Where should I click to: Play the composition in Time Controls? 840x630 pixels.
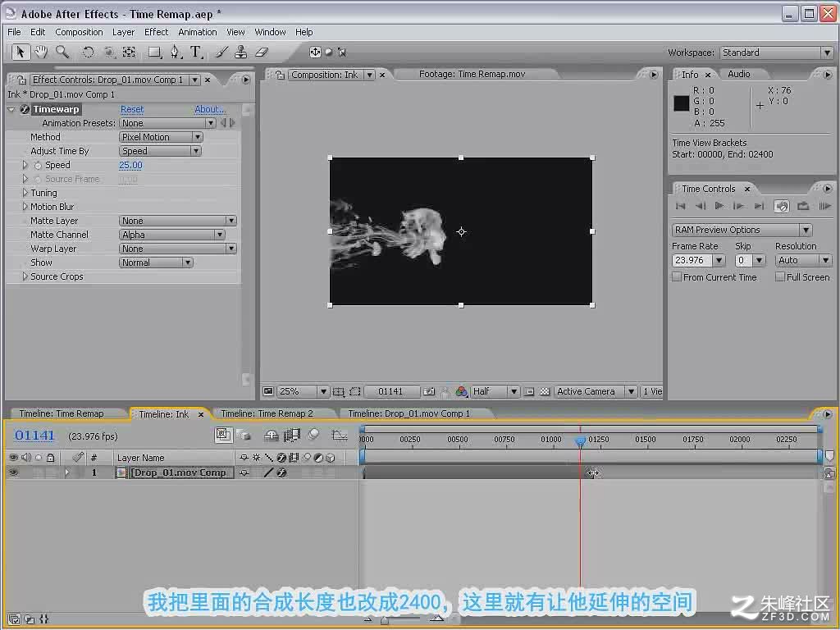pyautogui.click(x=719, y=206)
